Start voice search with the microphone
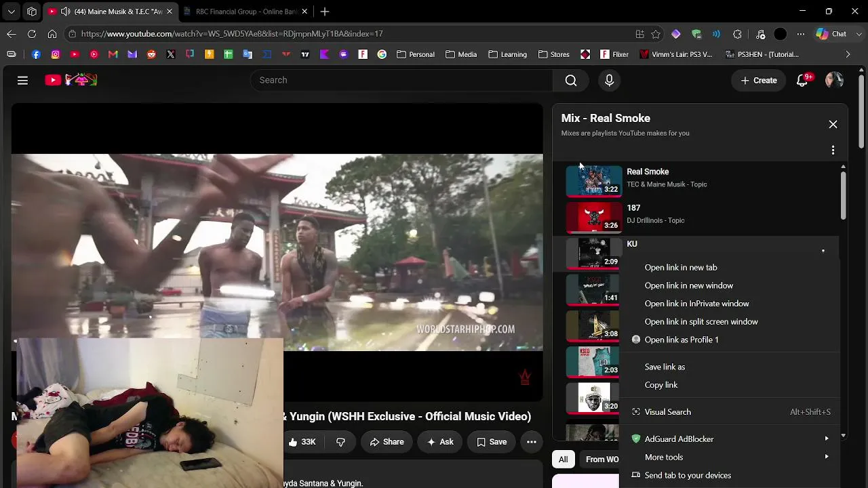The height and width of the screenshot is (488, 868). pyautogui.click(x=609, y=80)
